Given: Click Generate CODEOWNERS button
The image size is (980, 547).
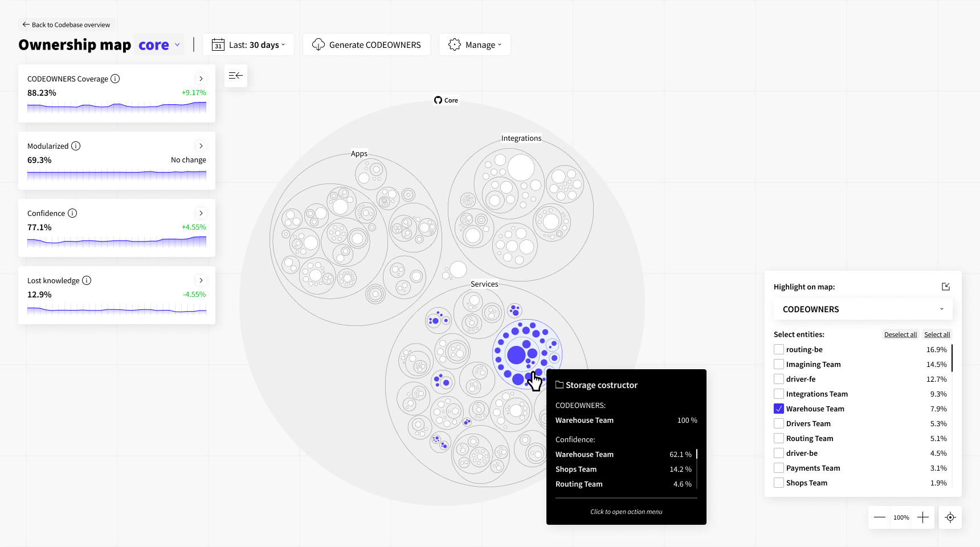Looking at the screenshot, I should point(366,45).
